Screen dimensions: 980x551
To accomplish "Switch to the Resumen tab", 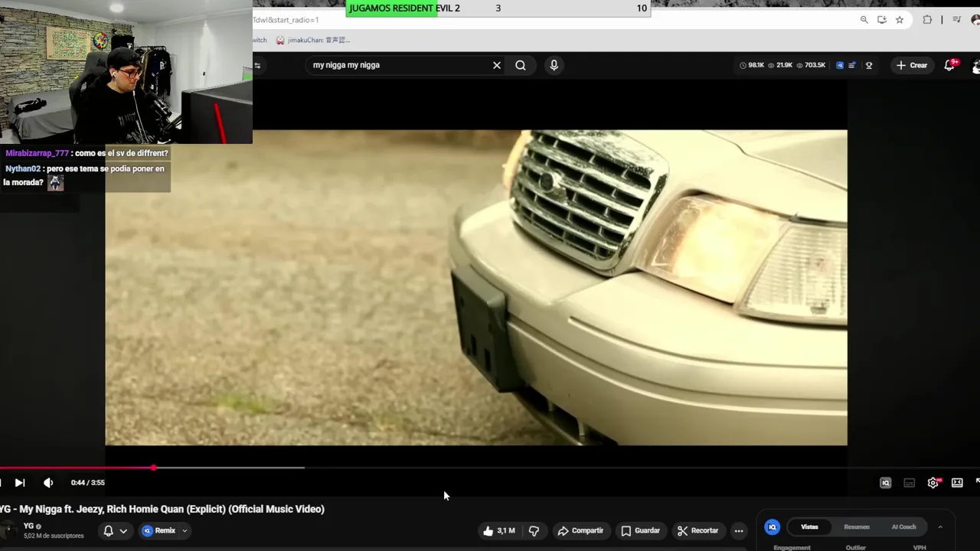I will [x=857, y=527].
